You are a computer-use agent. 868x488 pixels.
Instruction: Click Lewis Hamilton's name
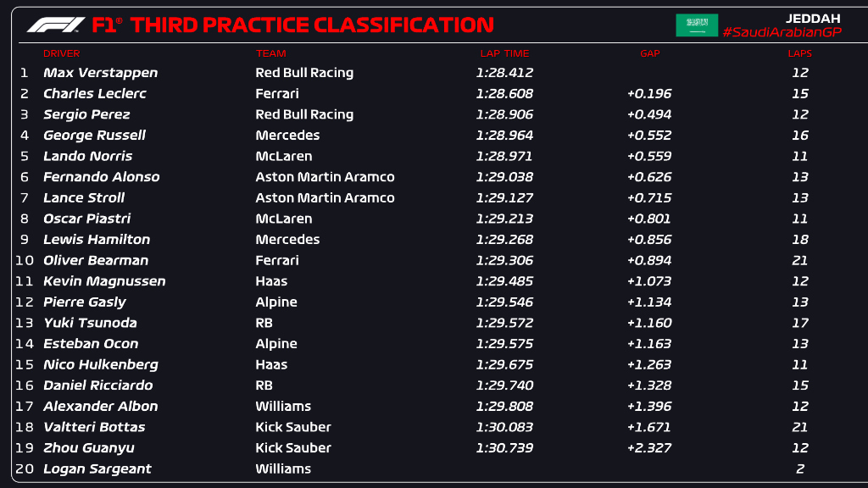click(97, 240)
